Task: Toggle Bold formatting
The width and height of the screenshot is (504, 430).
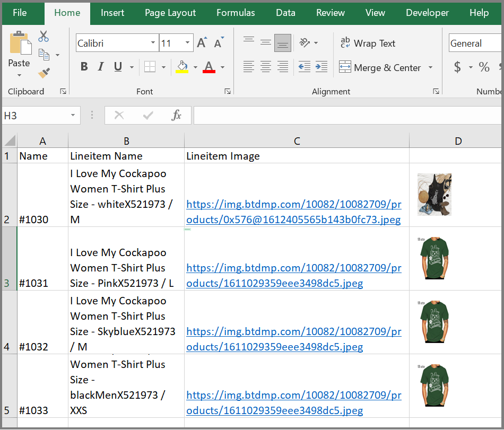Action: pyautogui.click(x=84, y=67)
